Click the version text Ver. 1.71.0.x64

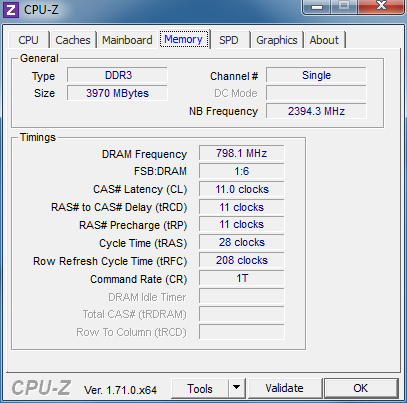pyautogui.click(x=120, y=390)
